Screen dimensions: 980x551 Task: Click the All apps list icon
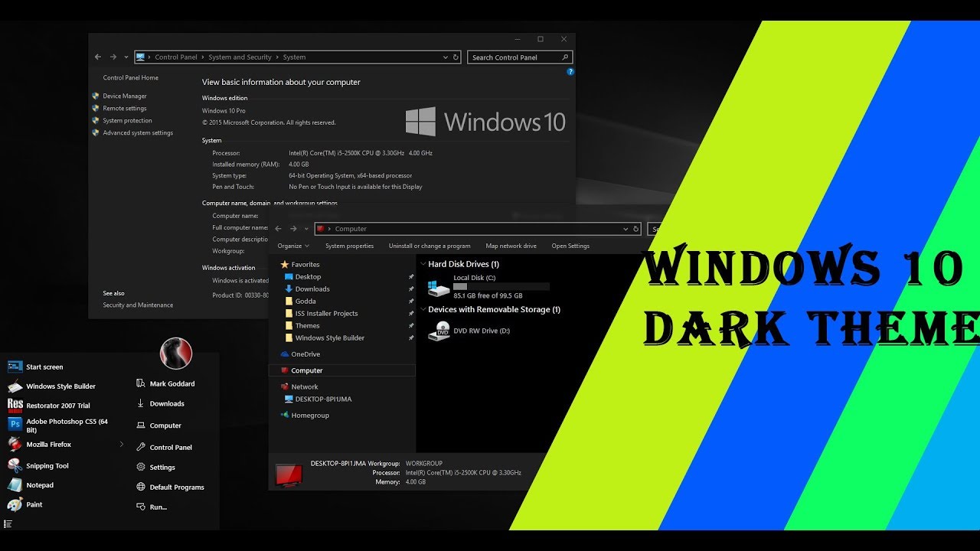[x=8, y=524]
